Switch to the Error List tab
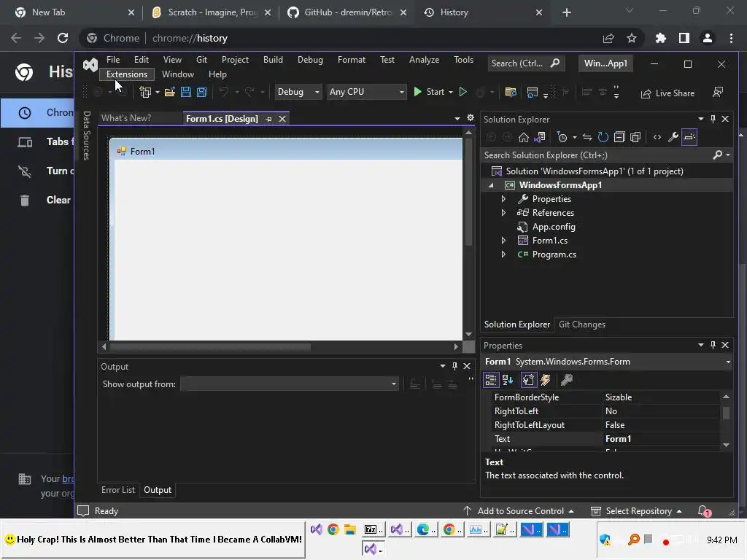This screenshot has height=560, width=747. (x=118, y=490)
